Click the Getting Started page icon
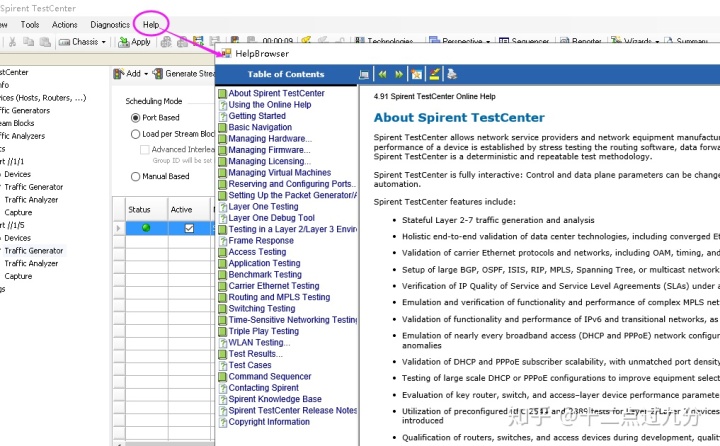Viewport: 720px width, 446px height. pos(223,116)
